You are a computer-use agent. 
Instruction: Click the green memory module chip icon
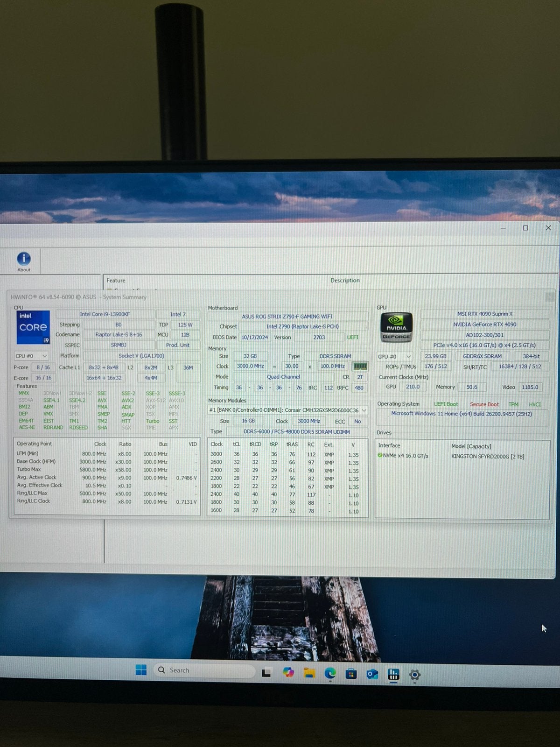(360, 366)
